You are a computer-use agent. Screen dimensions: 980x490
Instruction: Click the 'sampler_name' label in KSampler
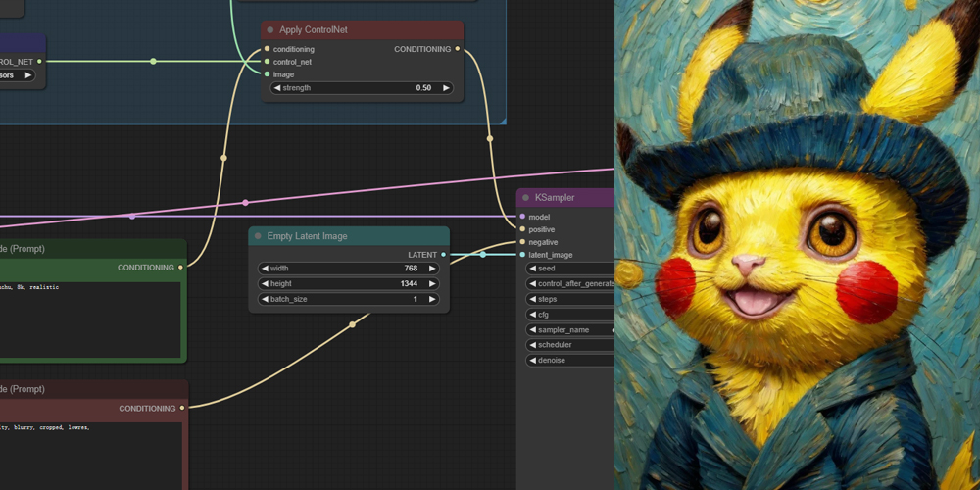click(x=563, y=329)
